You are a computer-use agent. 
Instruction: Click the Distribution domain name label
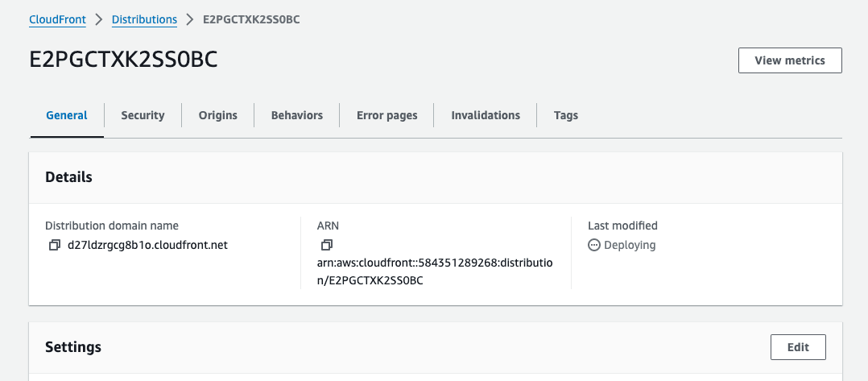tap(112, 226)
